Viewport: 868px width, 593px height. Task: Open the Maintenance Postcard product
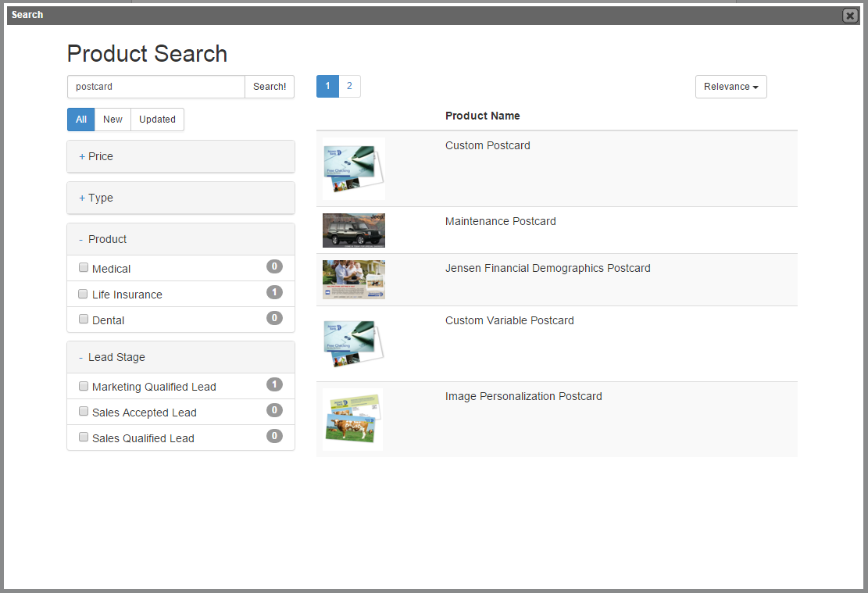pos(500,221)
